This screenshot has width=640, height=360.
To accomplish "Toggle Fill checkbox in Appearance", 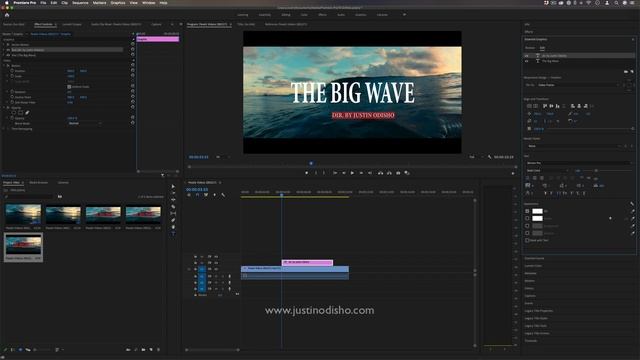I will tap(527, 211).
